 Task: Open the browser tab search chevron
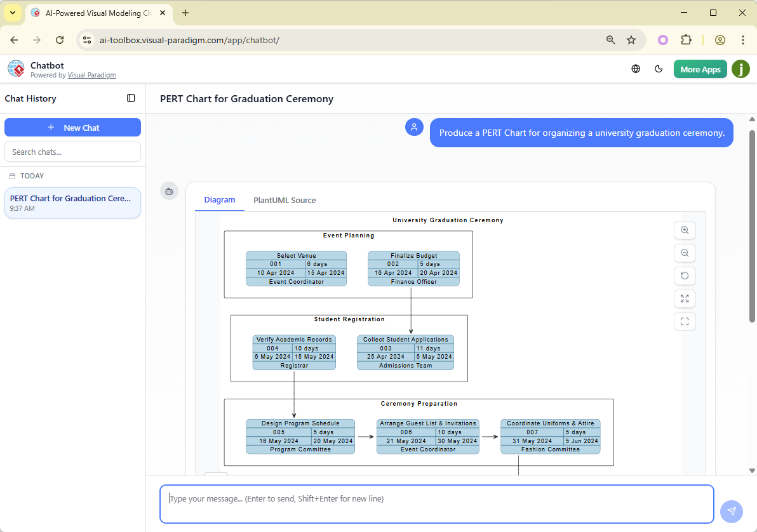(x=13, y=13)
